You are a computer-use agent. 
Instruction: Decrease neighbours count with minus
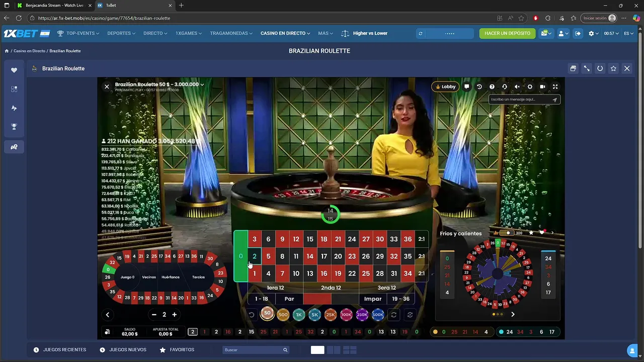[154, 315]
